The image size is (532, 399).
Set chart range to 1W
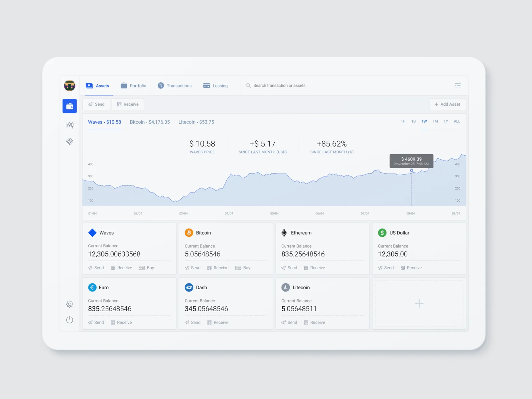(x=424, y=121)
